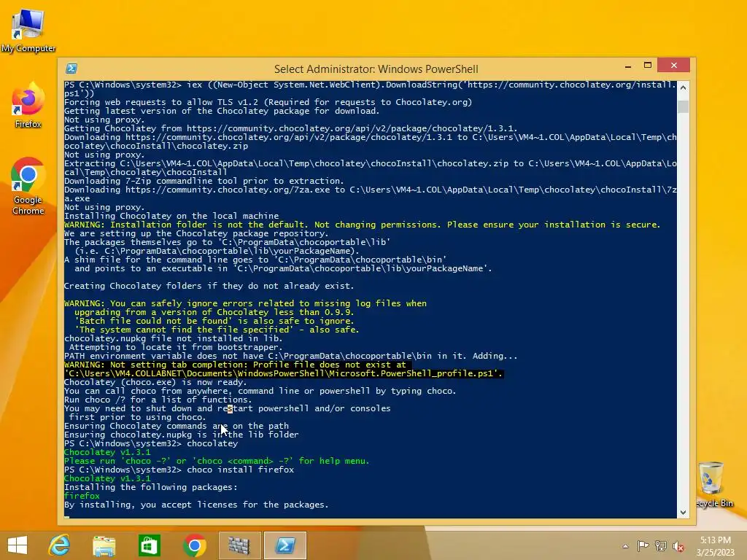Open the Google Chrome desktop shortcut
Viewport: 747px width, 560px height.
click(x=28, y=186)
